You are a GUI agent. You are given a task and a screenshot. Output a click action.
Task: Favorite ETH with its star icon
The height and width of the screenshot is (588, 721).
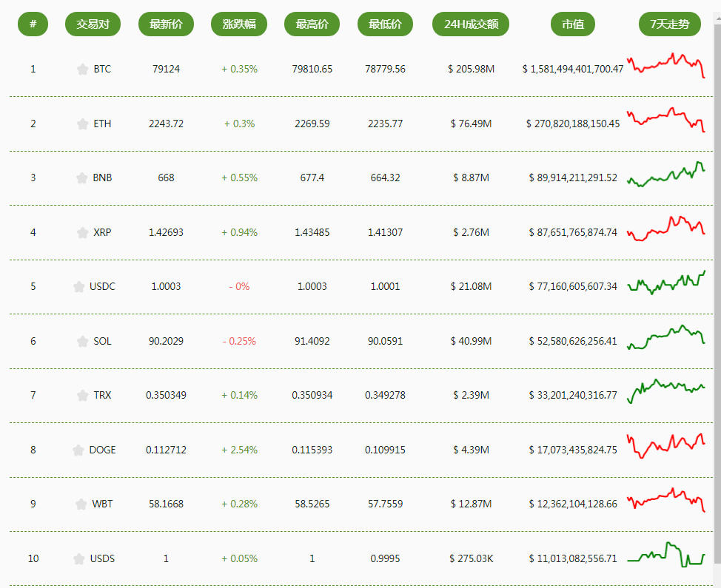tap(82, 124)
